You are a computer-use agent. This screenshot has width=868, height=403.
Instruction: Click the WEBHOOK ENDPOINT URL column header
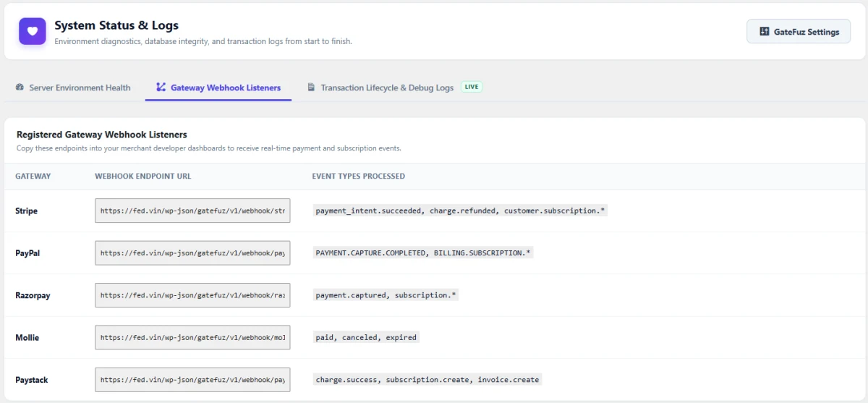(x=143, y=176)
